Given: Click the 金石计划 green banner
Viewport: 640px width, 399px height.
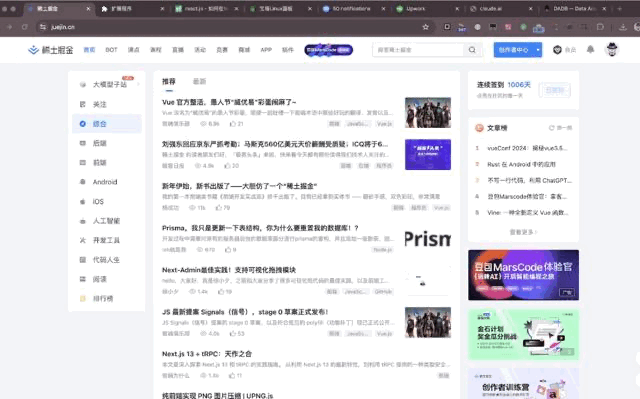Looking at the screenshot, I should [523, 335].
